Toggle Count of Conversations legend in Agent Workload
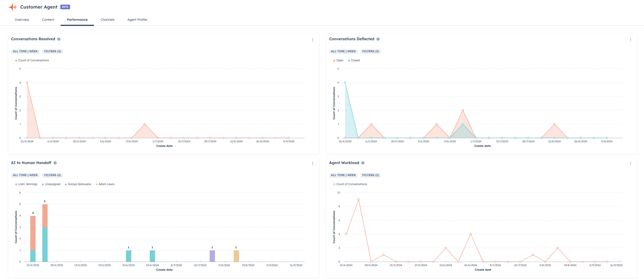The width and height of the screenshot is (644, 280). [350, 184]
